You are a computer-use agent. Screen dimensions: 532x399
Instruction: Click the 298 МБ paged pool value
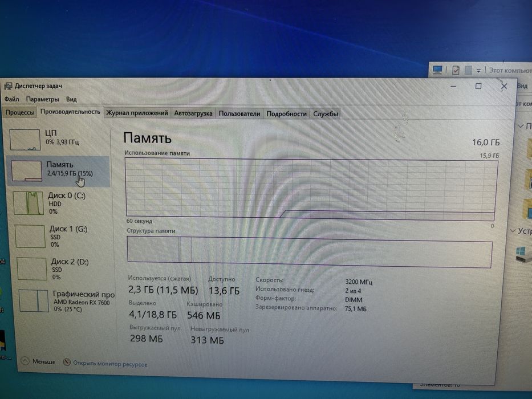(x=146, y=339)
